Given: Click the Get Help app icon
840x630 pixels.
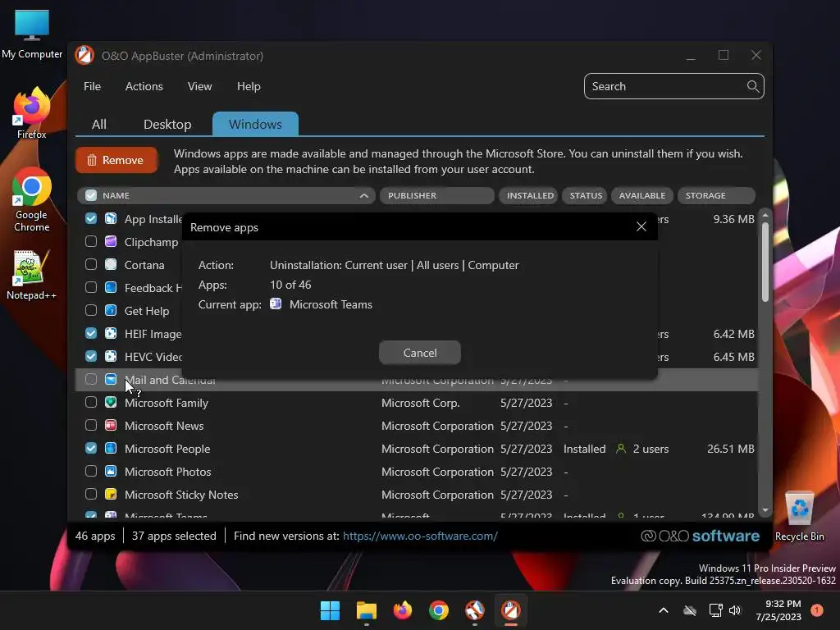Looking at the screenshot, I should tap(111, 311).
